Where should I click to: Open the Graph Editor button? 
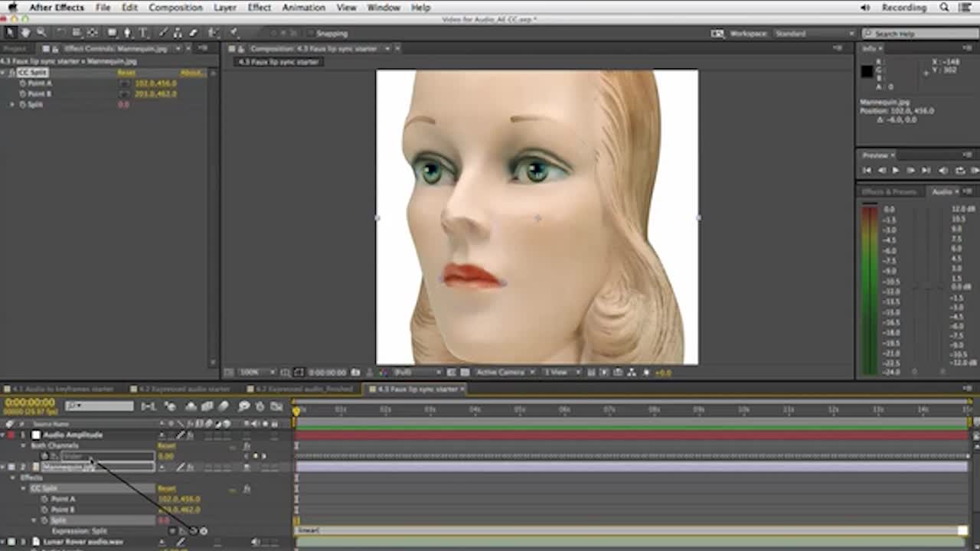(x=276, y=406)
